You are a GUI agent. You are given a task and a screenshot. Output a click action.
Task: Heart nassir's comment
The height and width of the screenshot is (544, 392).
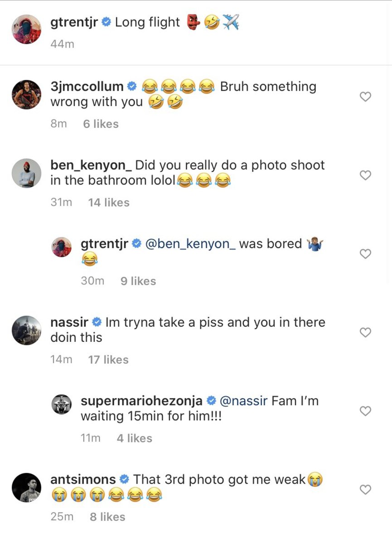coord(365,332)
